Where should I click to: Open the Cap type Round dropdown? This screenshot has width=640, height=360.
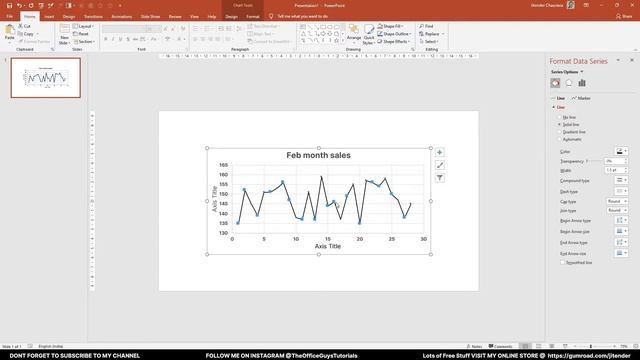[617, 202]
